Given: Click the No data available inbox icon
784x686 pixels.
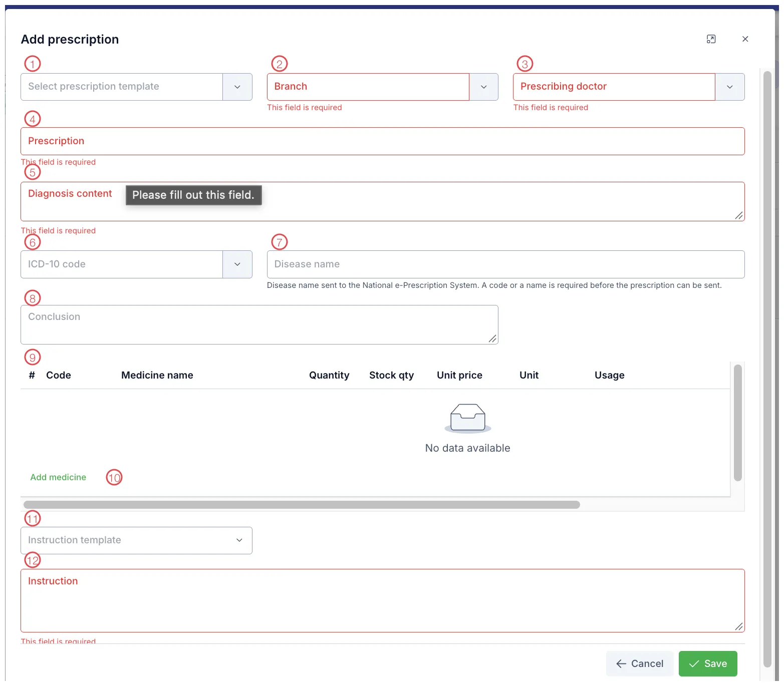Looking at the screenshot, I should 468,418.
